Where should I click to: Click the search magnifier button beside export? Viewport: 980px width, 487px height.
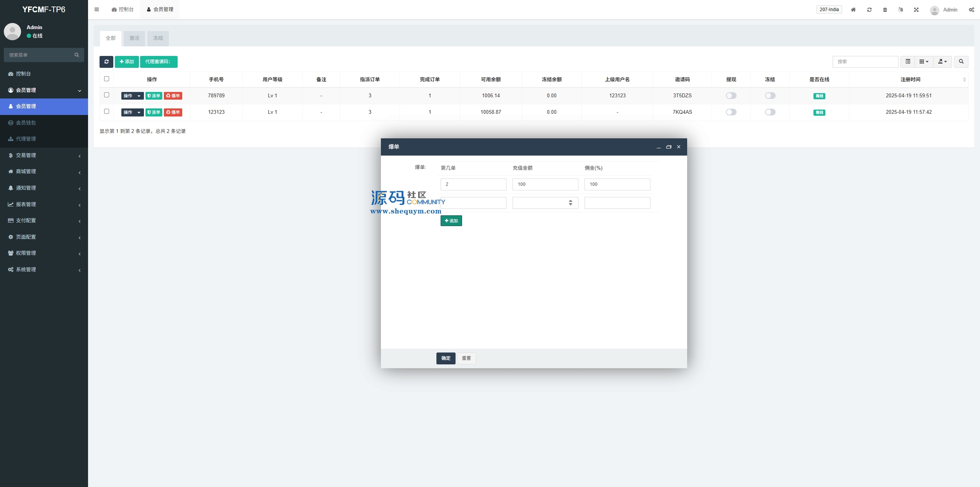click(961, 62)
